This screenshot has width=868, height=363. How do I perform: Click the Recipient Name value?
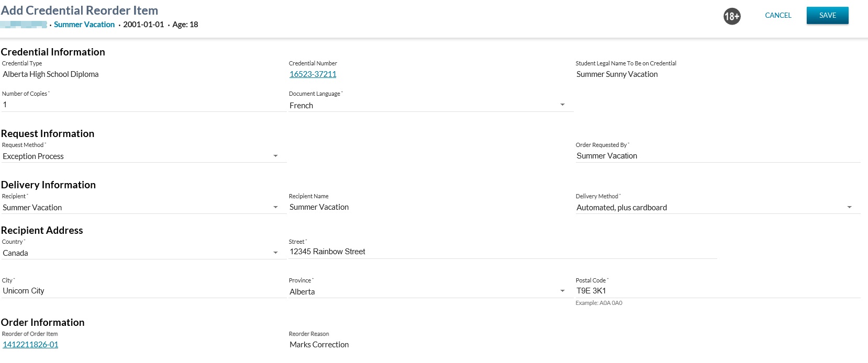click(x=319, y=207)
